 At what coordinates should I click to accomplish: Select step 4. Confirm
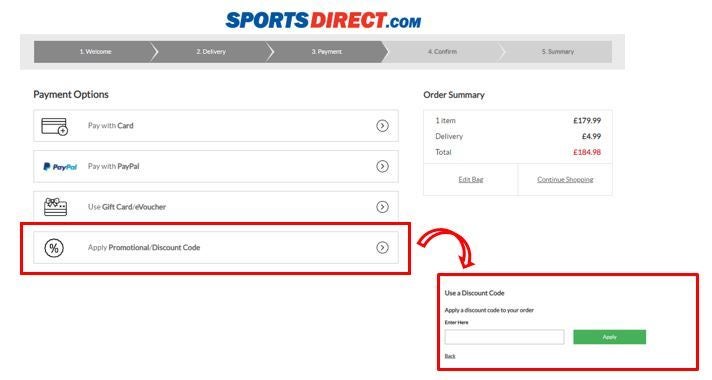(442, 52)
